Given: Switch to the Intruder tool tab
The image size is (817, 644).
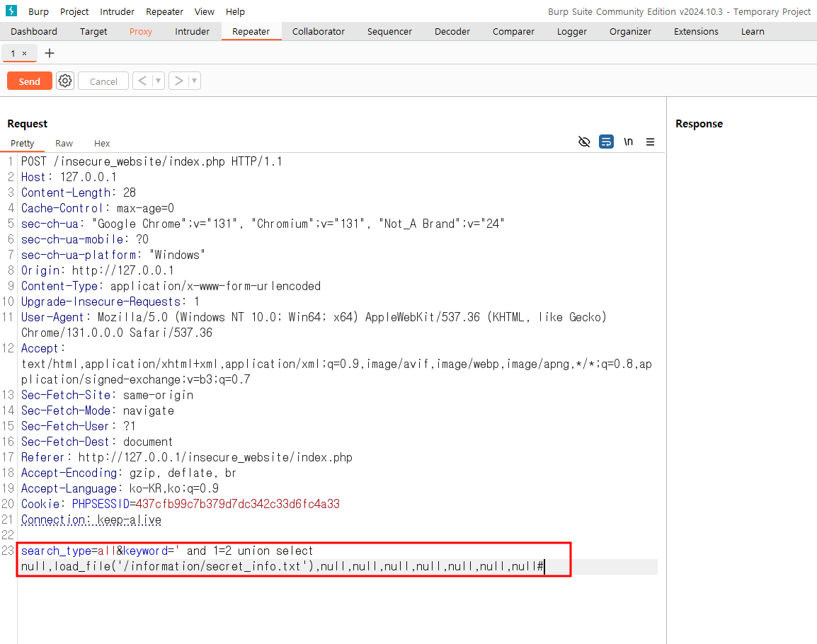Looking at the screenshot, I should click(x=192, y=31).
